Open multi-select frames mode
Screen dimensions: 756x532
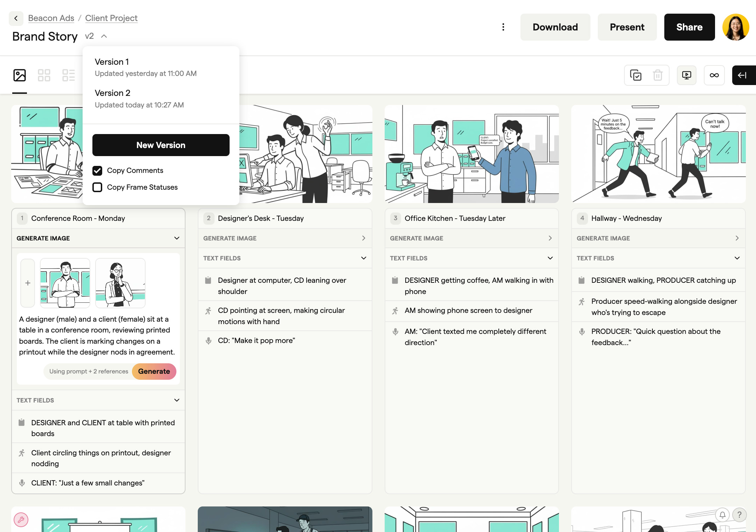pyautogui.click(x=636, y=75)
